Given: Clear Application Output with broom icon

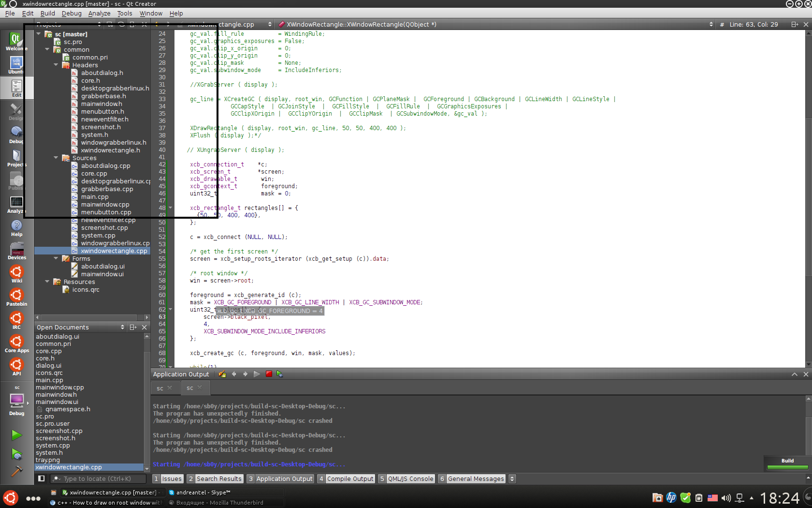Looking at the screenshot, I should point(222,374).
